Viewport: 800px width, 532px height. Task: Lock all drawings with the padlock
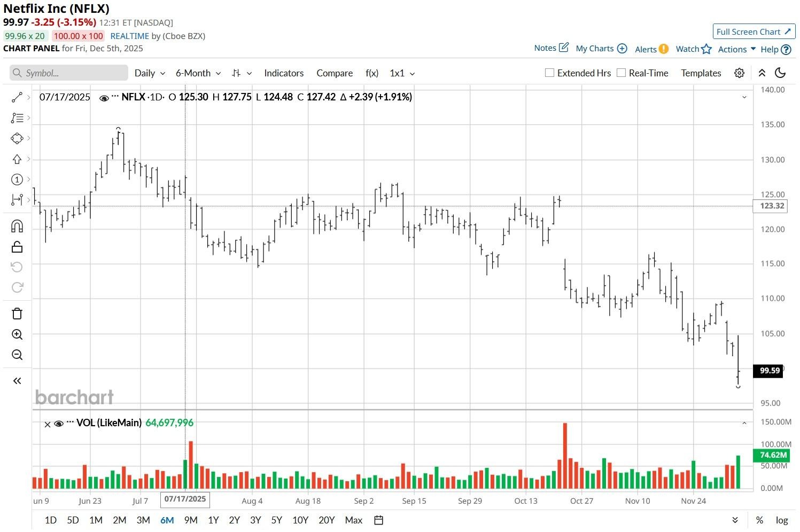click(17, 247)
